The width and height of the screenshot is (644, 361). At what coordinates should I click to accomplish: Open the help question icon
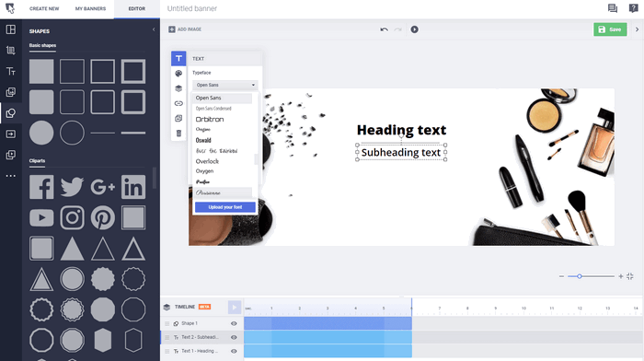point(633,8)
